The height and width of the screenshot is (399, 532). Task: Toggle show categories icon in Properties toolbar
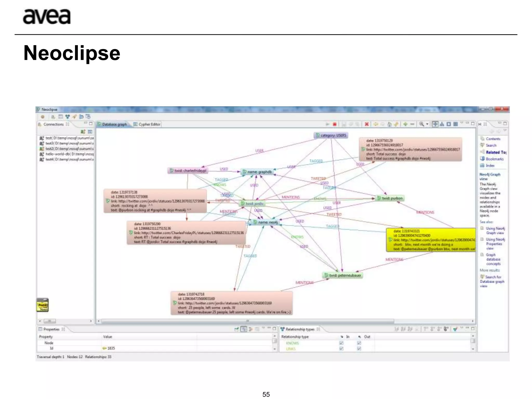pyautogui.click(x=244, y=329)
